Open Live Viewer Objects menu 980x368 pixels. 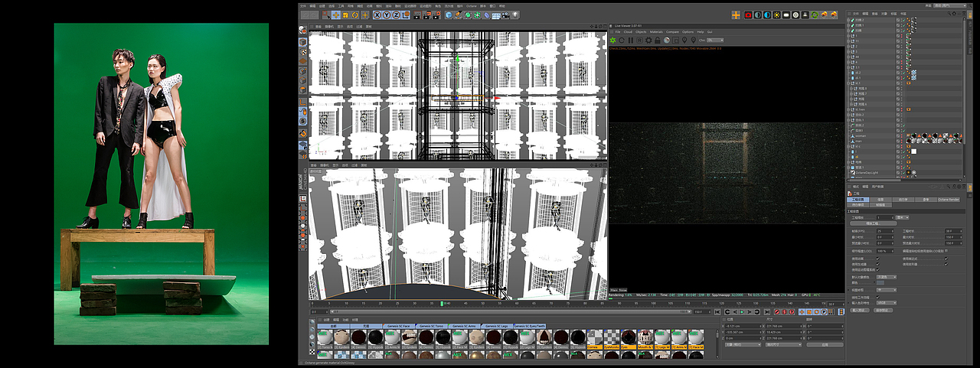click(x=641, y=31)
